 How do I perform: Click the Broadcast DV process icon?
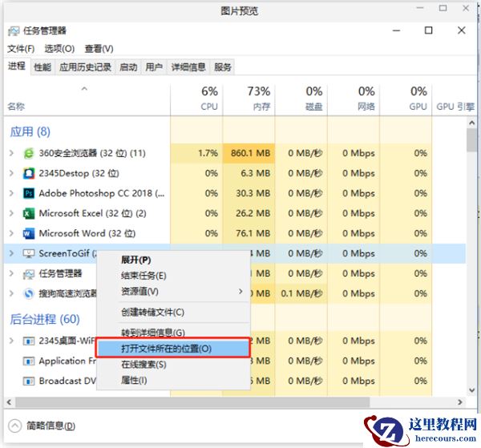click(x=29, y=381)
